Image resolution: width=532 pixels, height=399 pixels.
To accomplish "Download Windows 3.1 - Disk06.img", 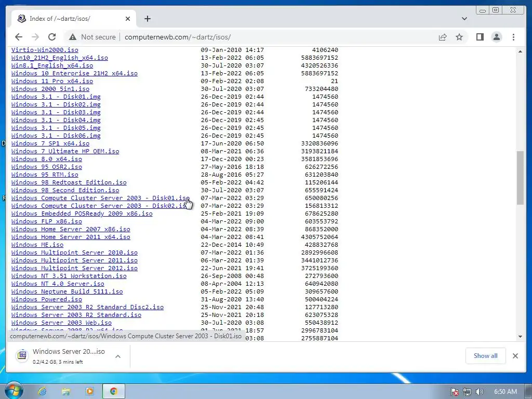I will tap(56, 136).
